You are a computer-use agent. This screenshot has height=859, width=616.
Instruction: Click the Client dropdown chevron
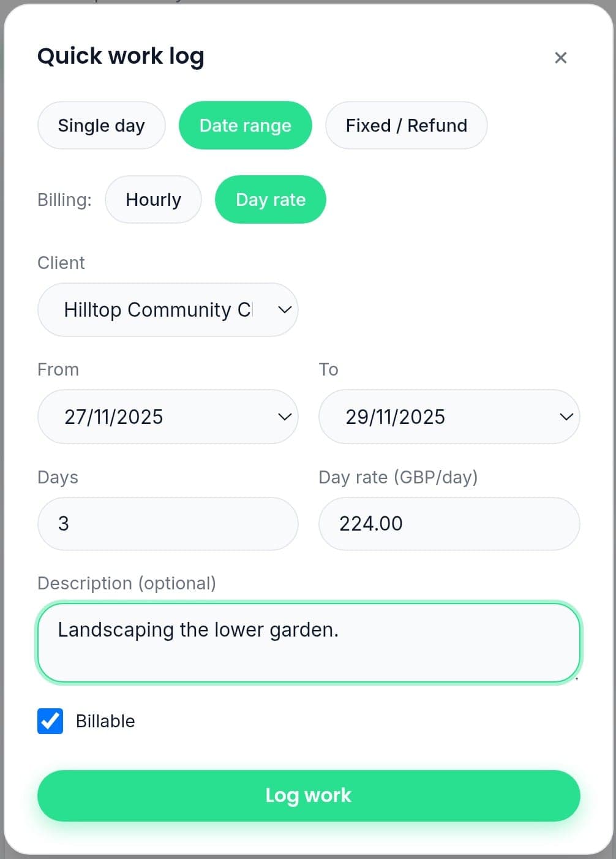(x=284, y=309)
